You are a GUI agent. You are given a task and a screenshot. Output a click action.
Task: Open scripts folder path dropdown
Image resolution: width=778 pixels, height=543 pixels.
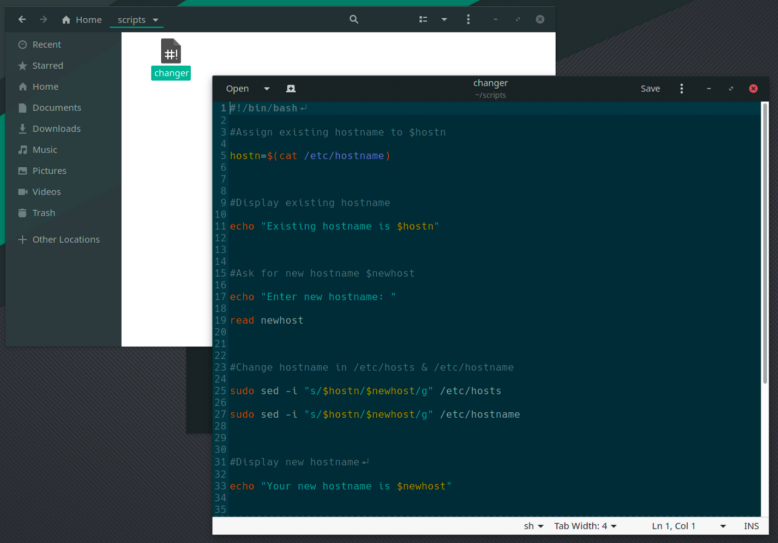(x=137, y=20)
